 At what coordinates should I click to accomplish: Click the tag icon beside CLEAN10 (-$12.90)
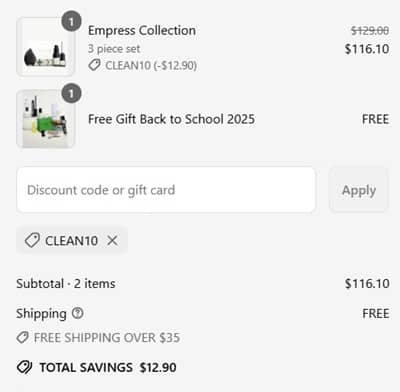pos(94,65)
